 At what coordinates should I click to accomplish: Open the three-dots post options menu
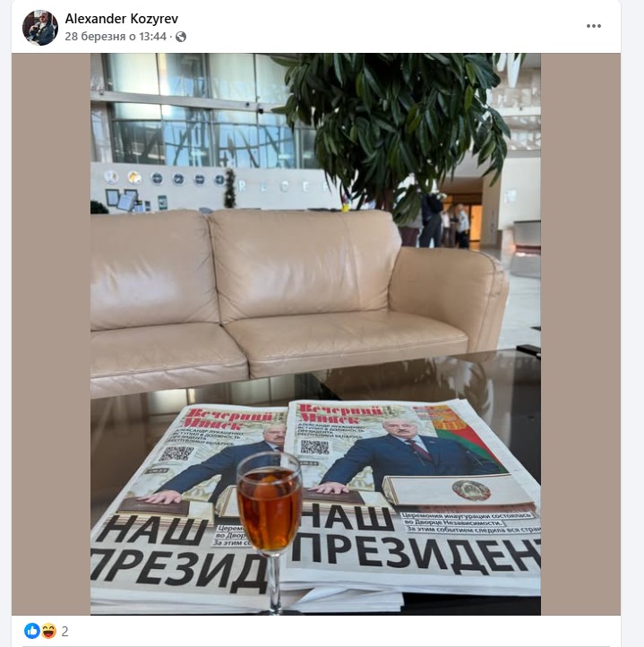(593, 26)
